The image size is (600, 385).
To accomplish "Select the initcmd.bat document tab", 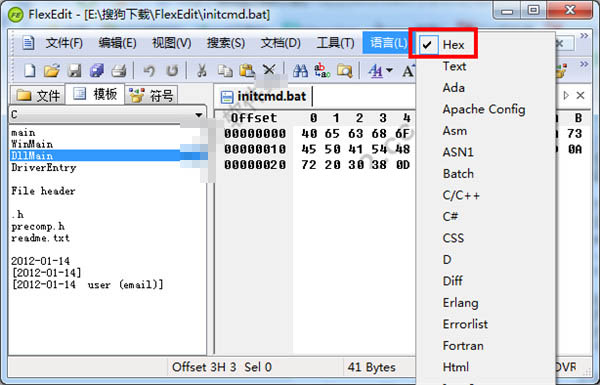I will pos(264,96).
